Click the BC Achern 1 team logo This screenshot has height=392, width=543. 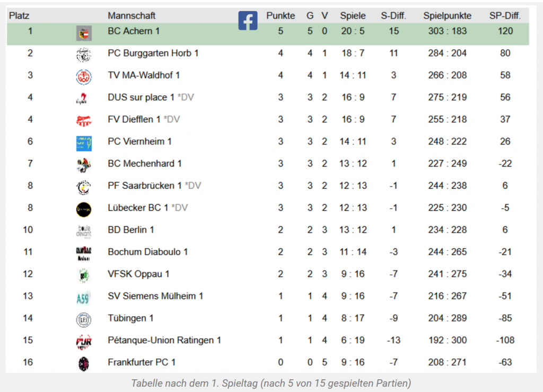pyautogui.click(x=84, y=33)
